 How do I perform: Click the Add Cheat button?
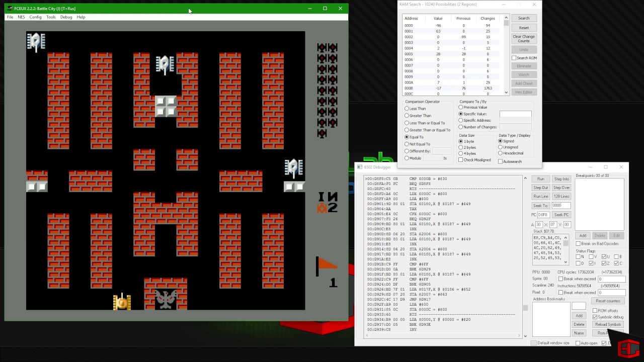524,83
